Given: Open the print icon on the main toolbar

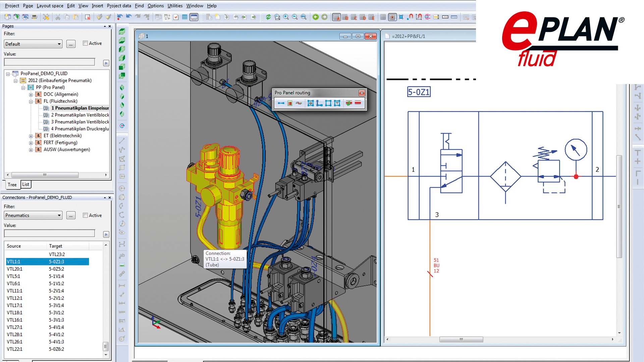Looking at the screenshot, I should 35,17.
